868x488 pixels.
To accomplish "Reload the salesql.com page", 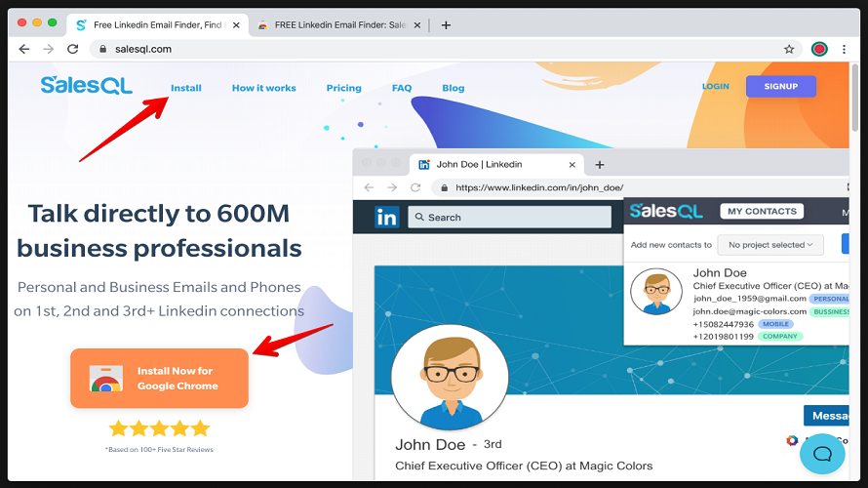I will (72, 49).
